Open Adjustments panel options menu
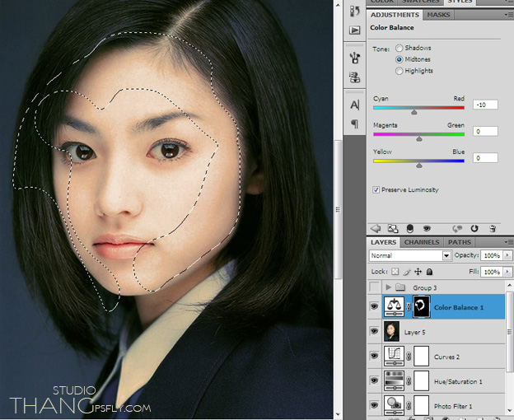The image size is (514, 420). coord(508,15)
